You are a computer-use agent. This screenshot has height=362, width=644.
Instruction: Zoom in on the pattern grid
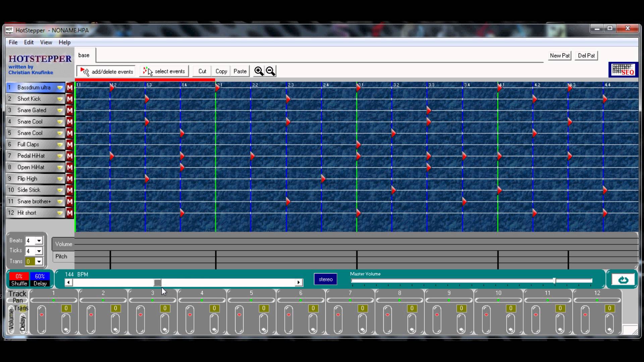pos(259,71)
